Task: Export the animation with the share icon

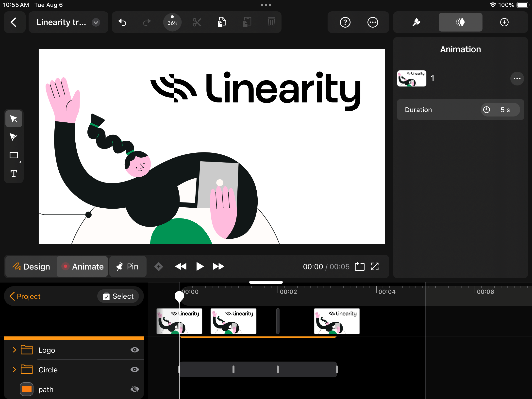Action: (x=360, y=266)
